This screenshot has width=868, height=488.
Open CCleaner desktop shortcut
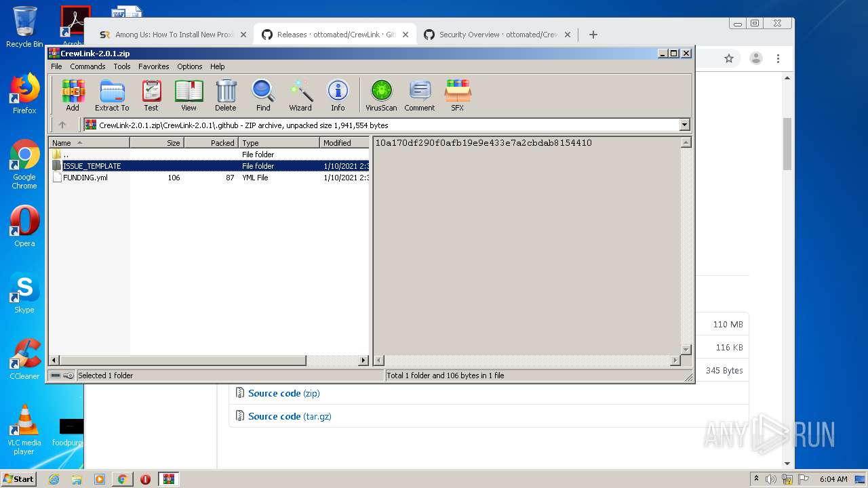[x=24, y=359]
